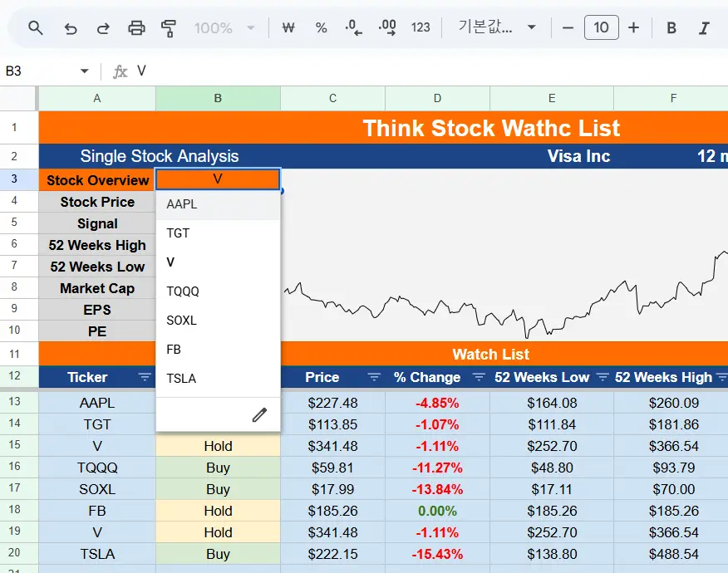Click the 0.00% change cell
Screen dimensions: 728x573
click(x=437, y=511)
